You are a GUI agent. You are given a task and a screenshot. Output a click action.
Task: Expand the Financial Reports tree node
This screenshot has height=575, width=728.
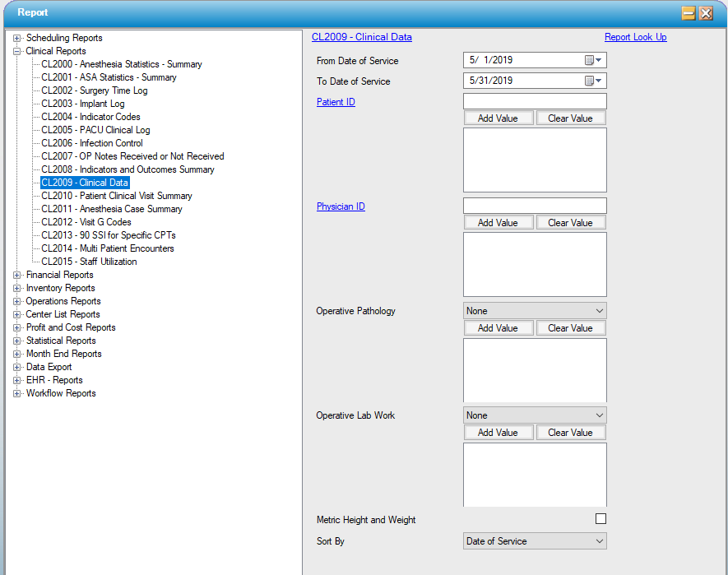click(x=17, y=275)
